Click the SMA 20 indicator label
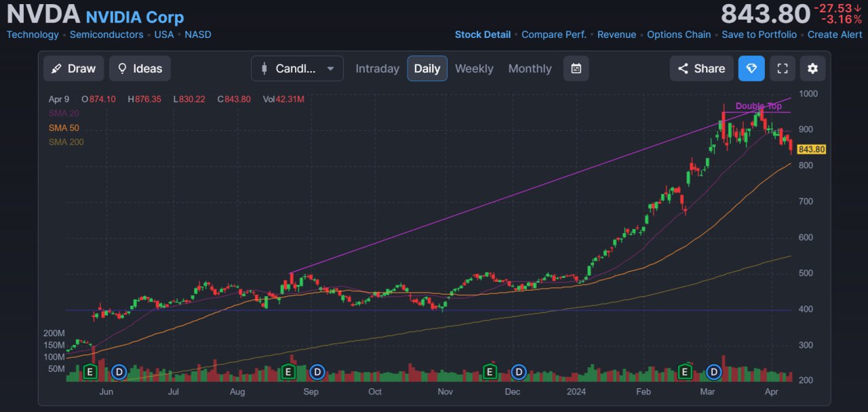 tap(64, 113)
